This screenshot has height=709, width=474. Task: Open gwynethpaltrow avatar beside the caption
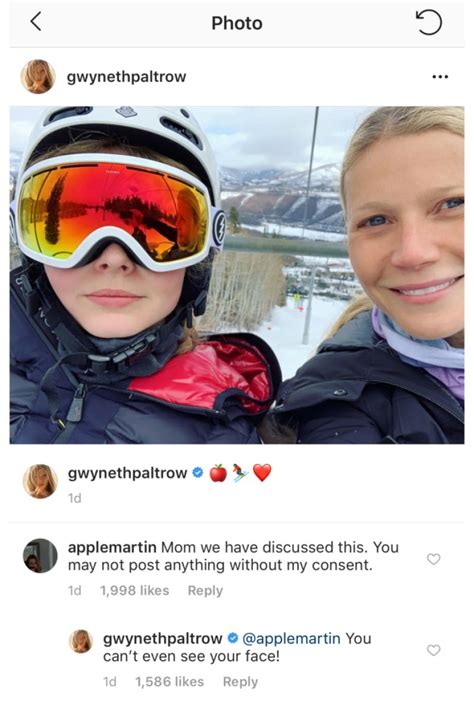tap(40, 481)
